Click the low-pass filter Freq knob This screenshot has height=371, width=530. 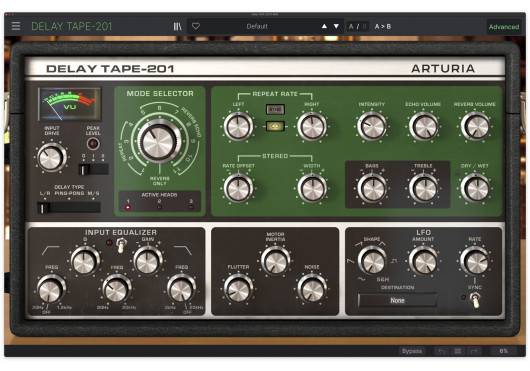[181, 289]
